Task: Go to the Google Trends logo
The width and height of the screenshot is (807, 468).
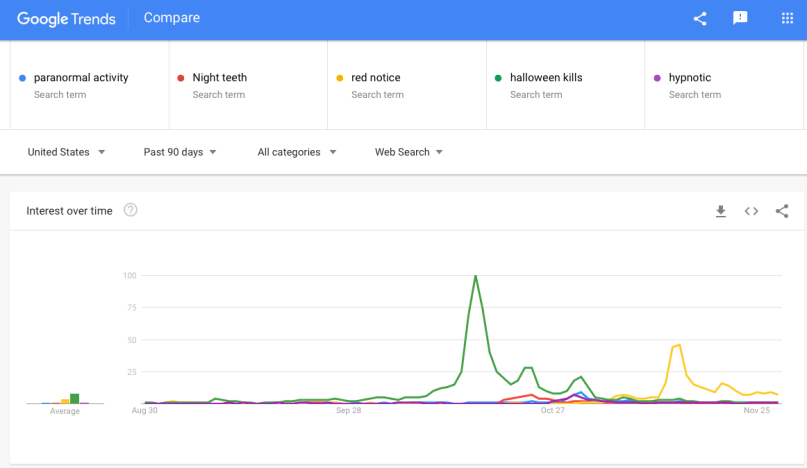Action: click(66, 18)
